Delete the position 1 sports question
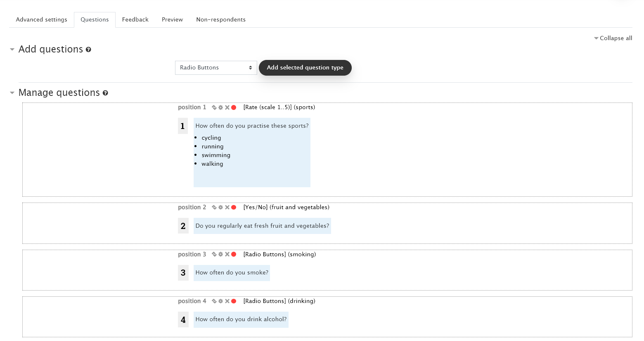 [x=227, y=107]
